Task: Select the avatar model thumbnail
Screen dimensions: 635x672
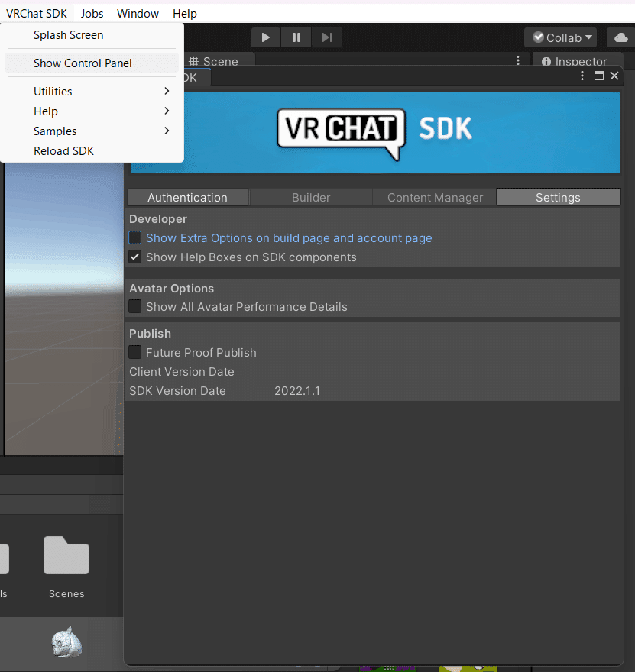Action: [66, 642]
